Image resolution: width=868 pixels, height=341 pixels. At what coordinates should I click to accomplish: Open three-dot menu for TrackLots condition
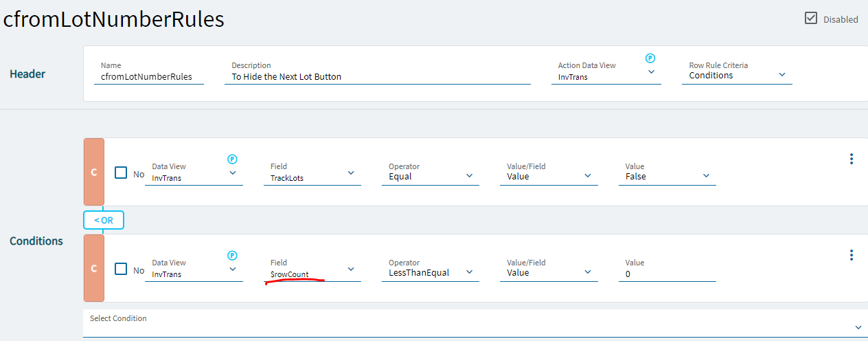pyautogui.click(x=852, y=159)
